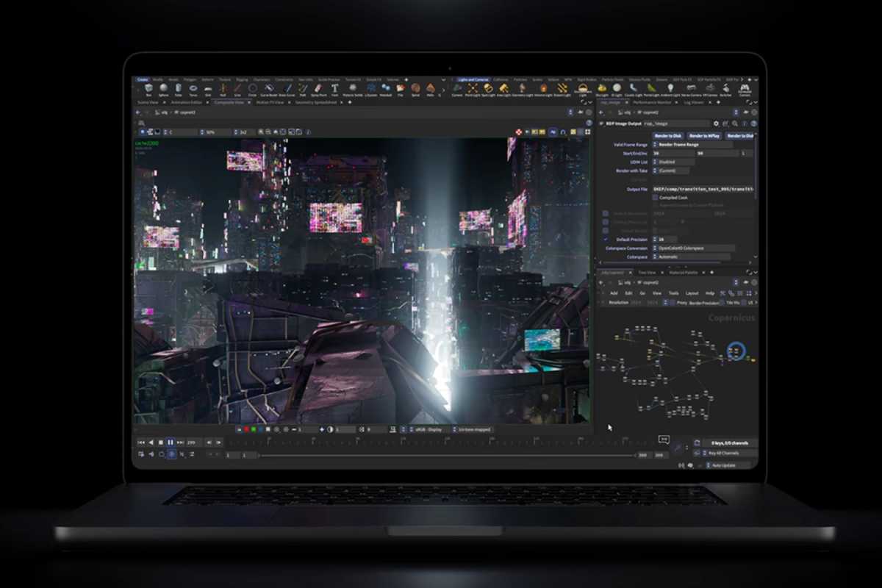The image size is (882, 588).
Task: Click the Render to MPlay button
Action: [x=704, y=136]
